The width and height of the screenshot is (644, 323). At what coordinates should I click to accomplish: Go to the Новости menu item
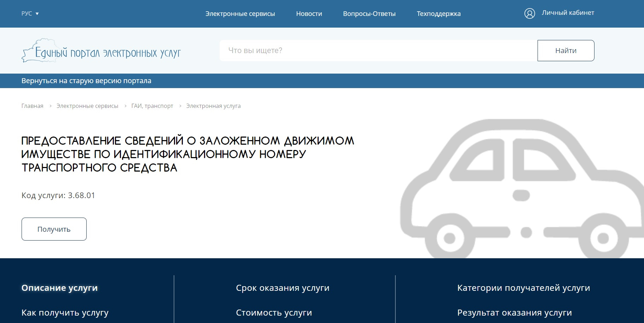point(309,14)
